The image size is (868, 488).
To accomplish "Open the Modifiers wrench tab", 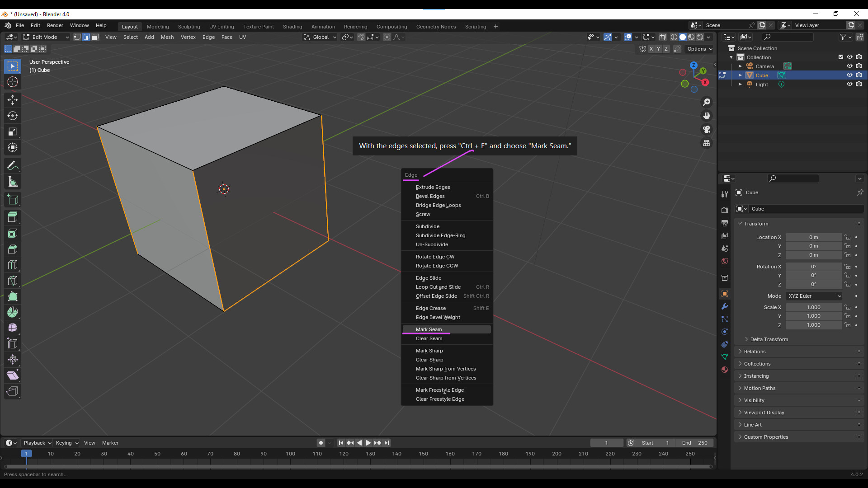I will pyautogui.click(x=725, y=306).
